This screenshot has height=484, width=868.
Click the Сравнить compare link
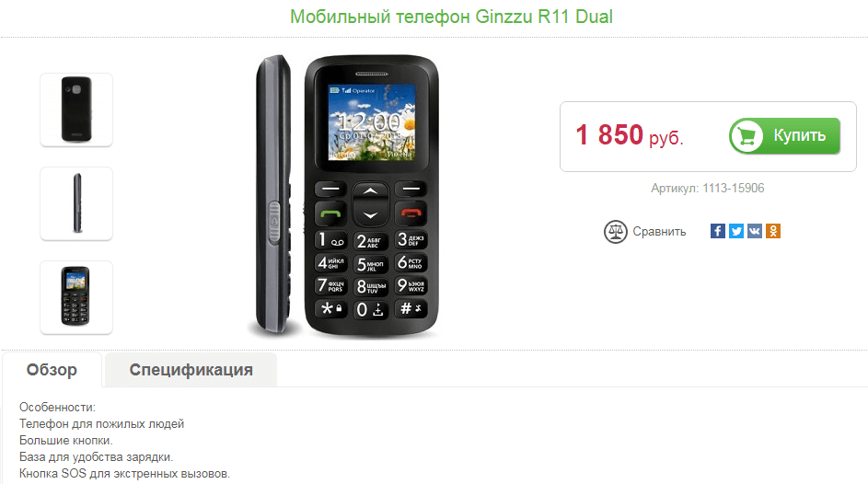(x=659, y=232)
